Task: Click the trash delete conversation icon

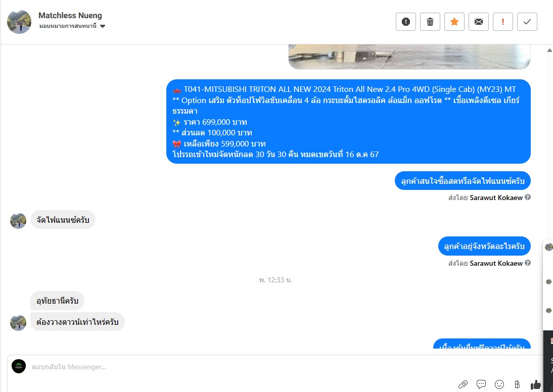Action: click(x=430, y=22)
